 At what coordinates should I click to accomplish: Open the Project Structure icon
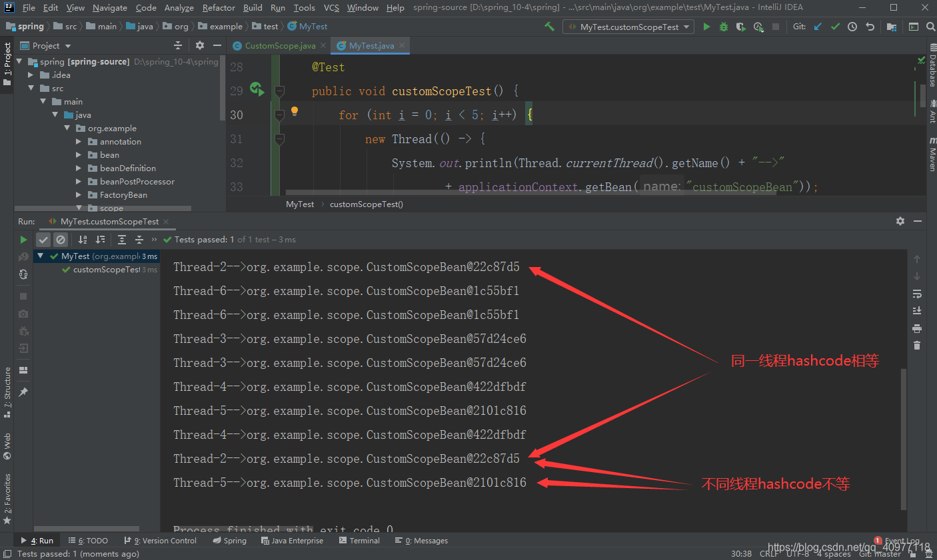click(x=892, y=27)
